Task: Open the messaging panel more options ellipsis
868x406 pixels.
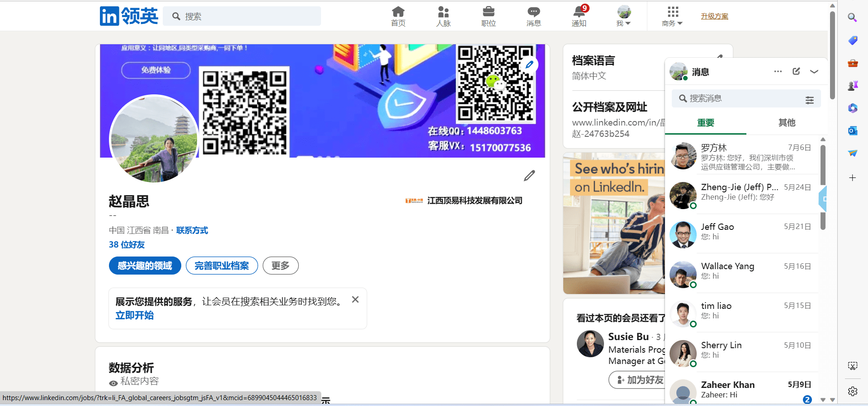Action: [778, 71]
